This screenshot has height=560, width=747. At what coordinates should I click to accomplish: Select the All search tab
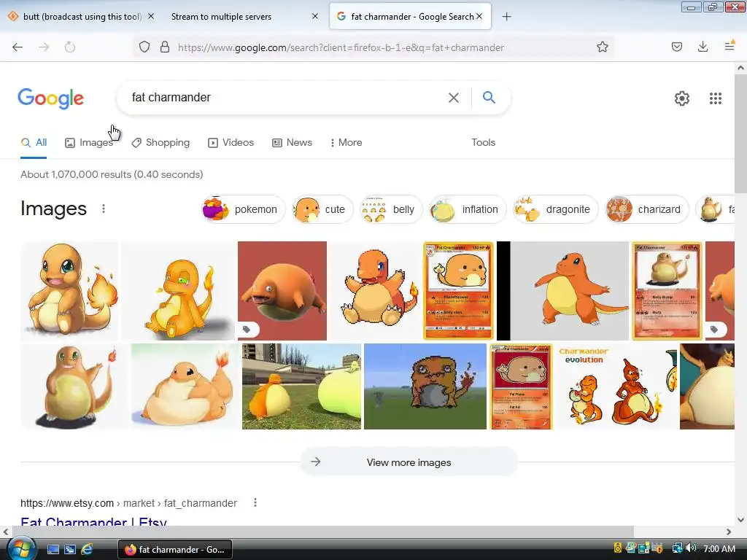34,142
